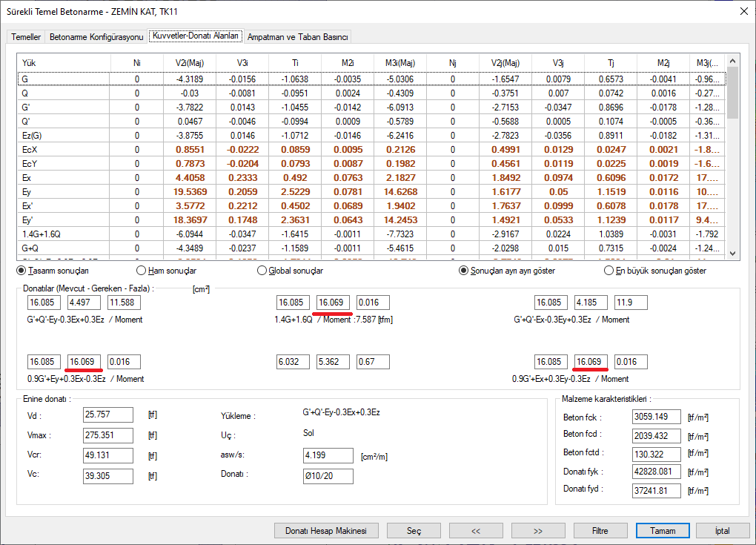Choose En büyük sonuçları göster option

pos(655,271)
